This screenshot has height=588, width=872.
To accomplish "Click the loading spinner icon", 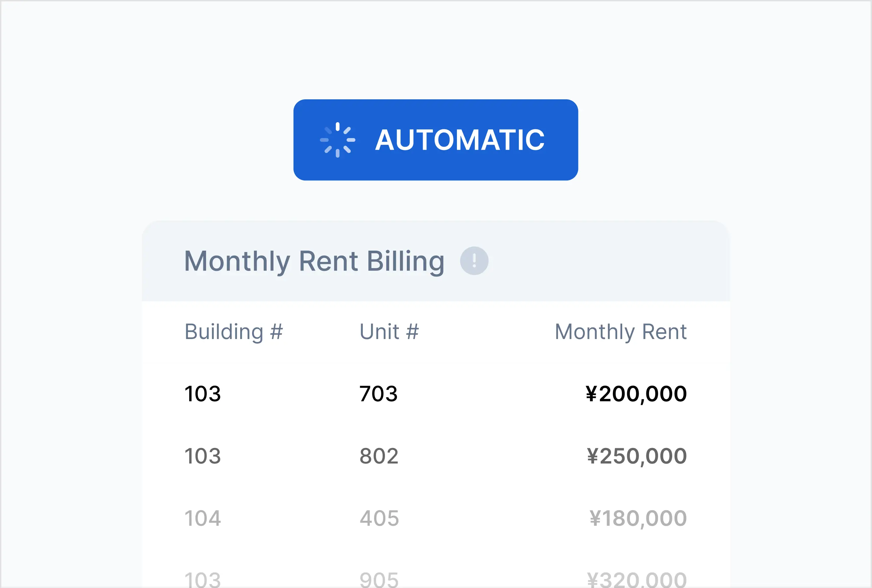I will [x=337, y=140].
